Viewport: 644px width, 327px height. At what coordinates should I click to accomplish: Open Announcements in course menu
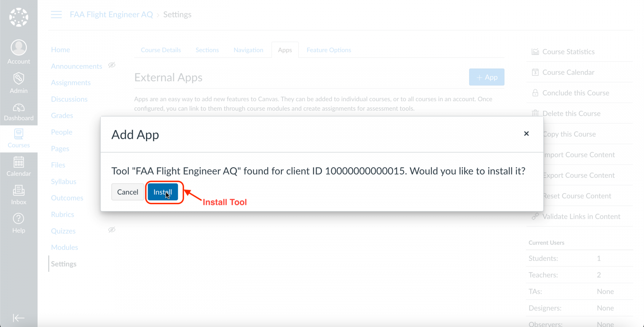(x=77, y=66)
